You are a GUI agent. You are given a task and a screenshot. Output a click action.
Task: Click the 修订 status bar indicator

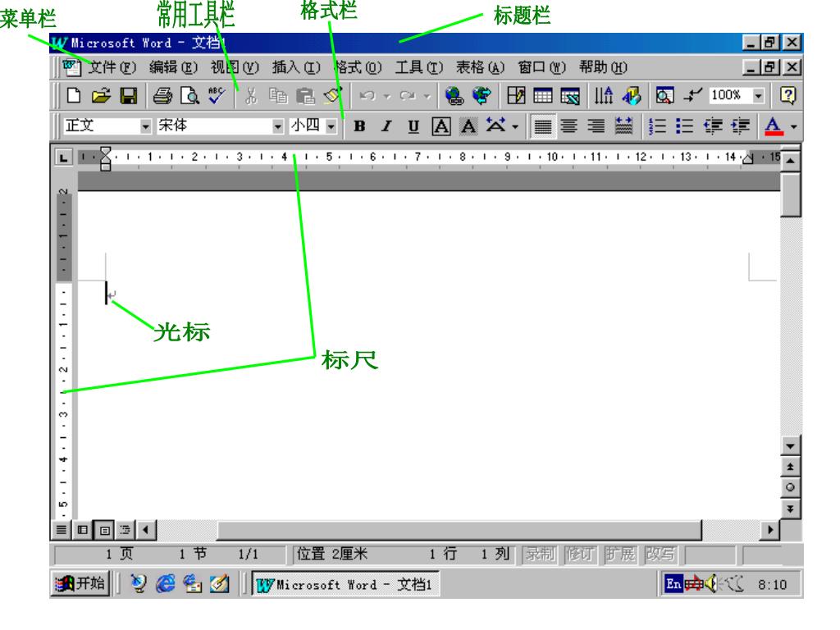click(x=581, y=554)
